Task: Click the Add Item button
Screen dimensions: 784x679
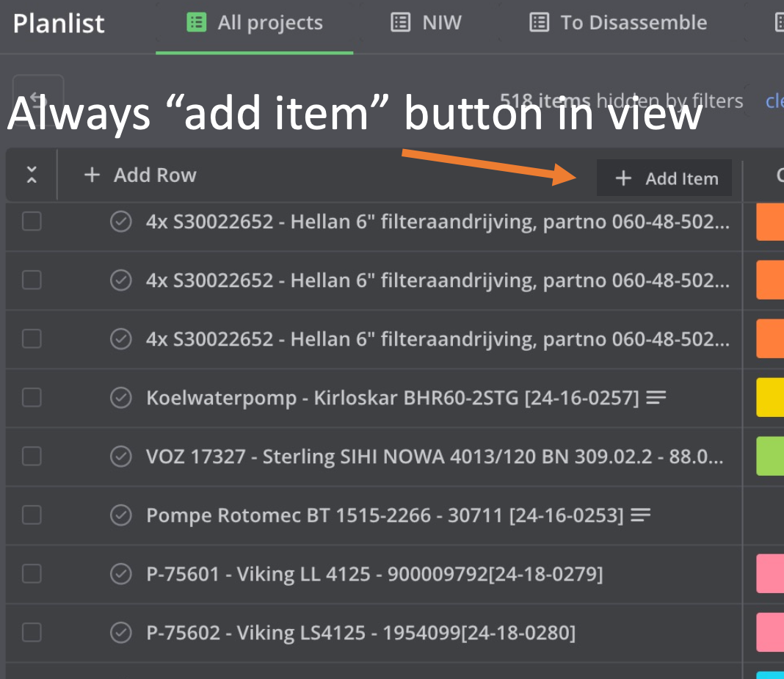Action: point(664,178)
